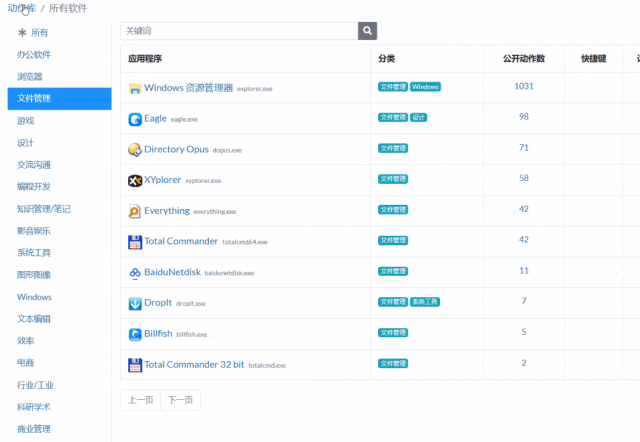
Task: Open the Billfish link
Action: click(x=158, y=333)
